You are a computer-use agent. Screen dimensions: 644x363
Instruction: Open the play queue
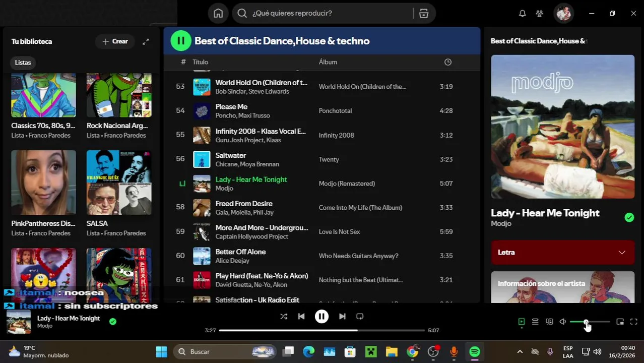[535, 322]
